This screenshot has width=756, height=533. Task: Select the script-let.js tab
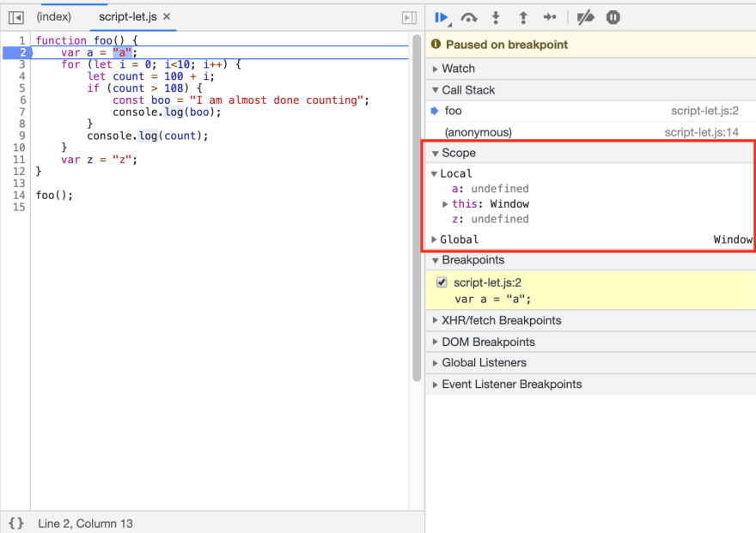tap(128, 17)
